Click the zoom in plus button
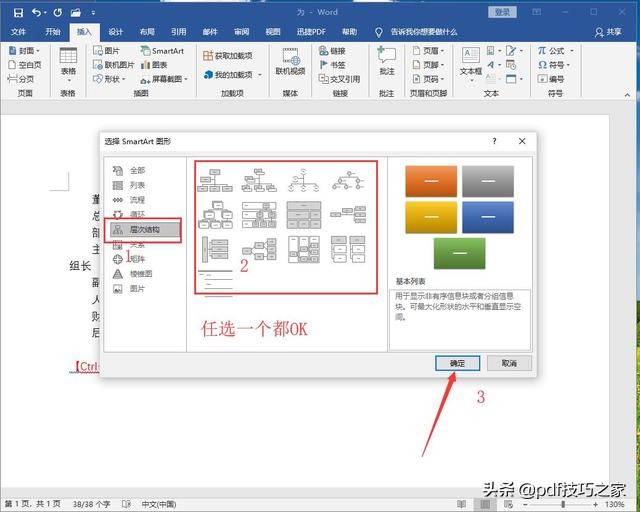Screen dimensions: 640x512 coord(596,505)
